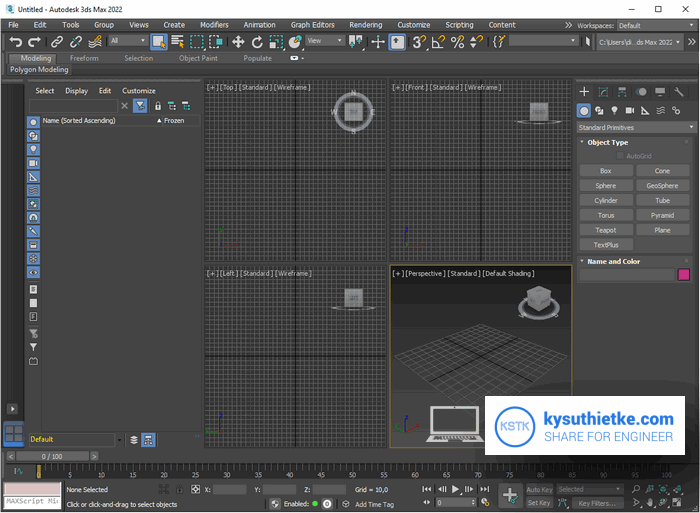Switch to the Freeform ribbon tab
Image resolution: width=700 pixels, height=513 pixels.
(84, 58)
